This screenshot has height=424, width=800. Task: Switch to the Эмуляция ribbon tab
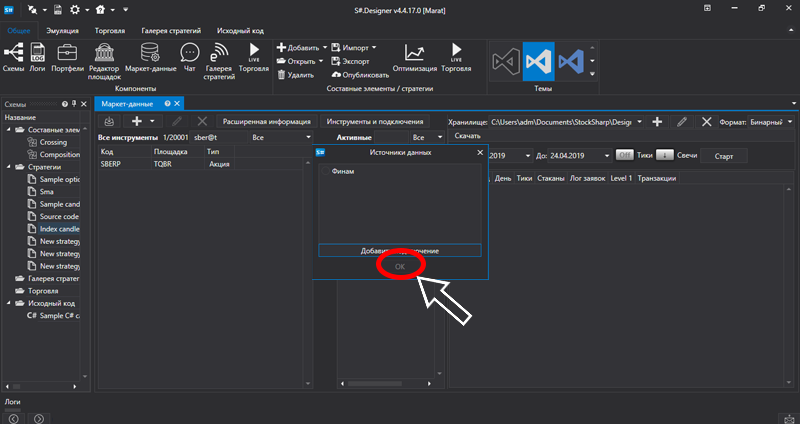point(63,31)
